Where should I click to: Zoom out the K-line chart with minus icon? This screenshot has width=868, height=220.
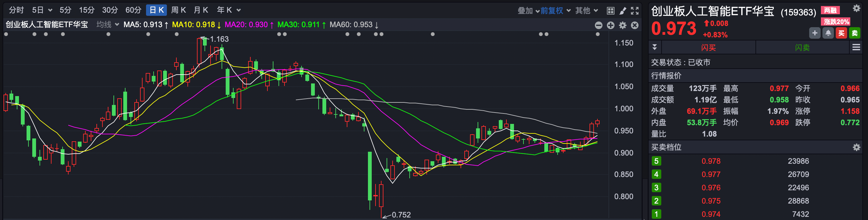tap(598, 25)
